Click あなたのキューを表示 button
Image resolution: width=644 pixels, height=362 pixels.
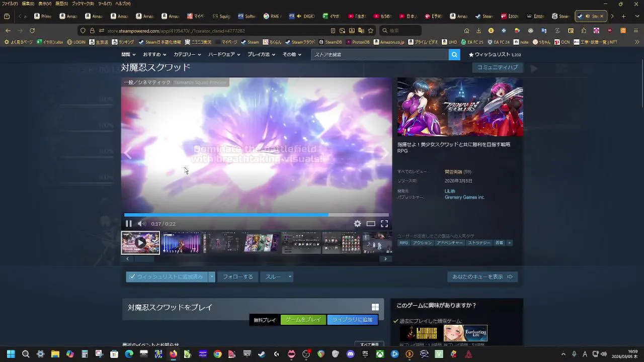click(482, 277)
